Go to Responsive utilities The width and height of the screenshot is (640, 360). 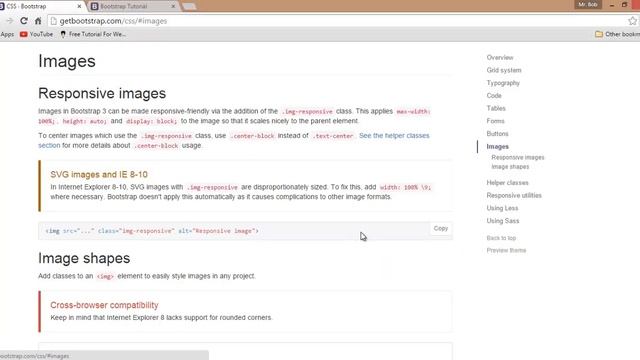pos(514,196)
